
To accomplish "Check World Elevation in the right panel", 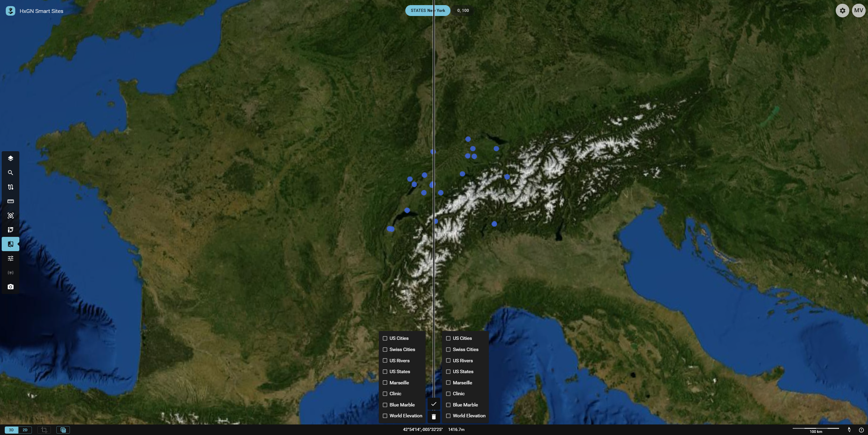I will tap(448, 415).
